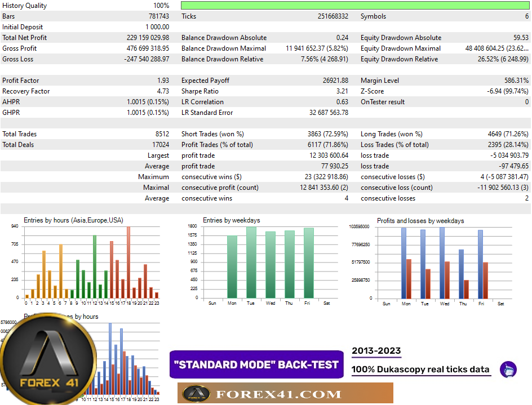The width and height of the screenshot is (532, 405).
Task: Open the FOREX41.COM banner link
Action: 285,393
